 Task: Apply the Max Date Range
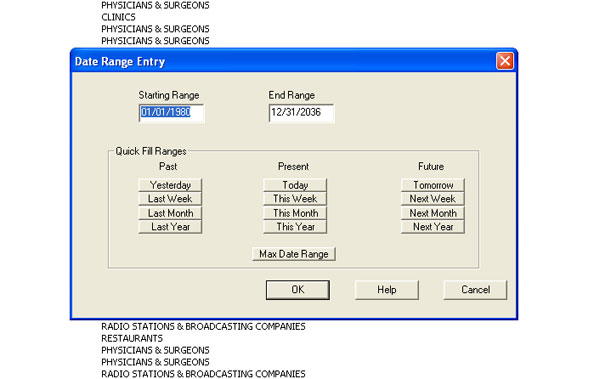(294, 254)
